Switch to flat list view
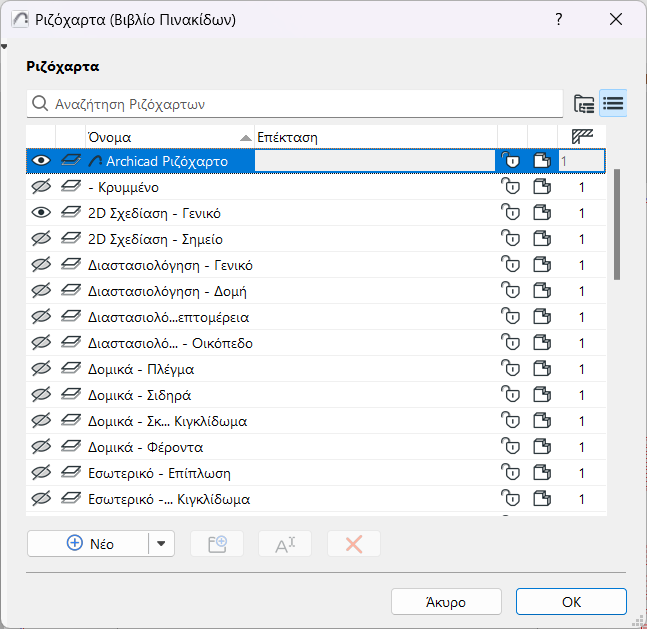Screen dimensions: 647x629 (x=613, y=103)
